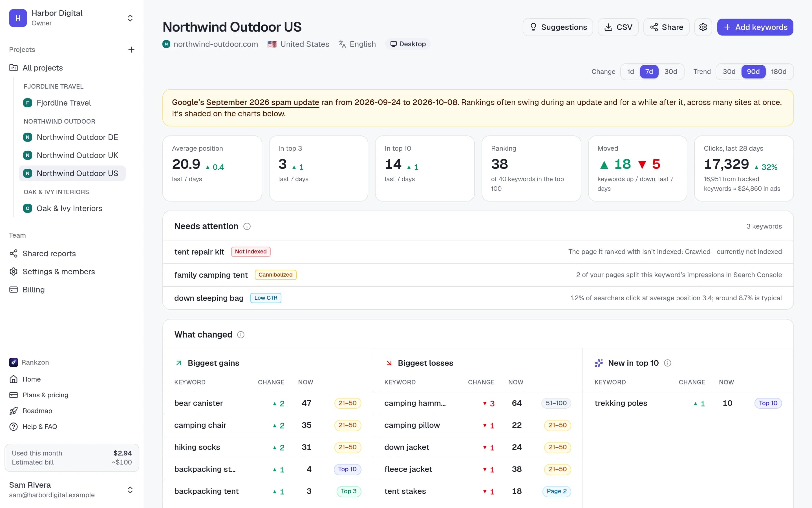Open the Desktop device selector

(408, 44)
